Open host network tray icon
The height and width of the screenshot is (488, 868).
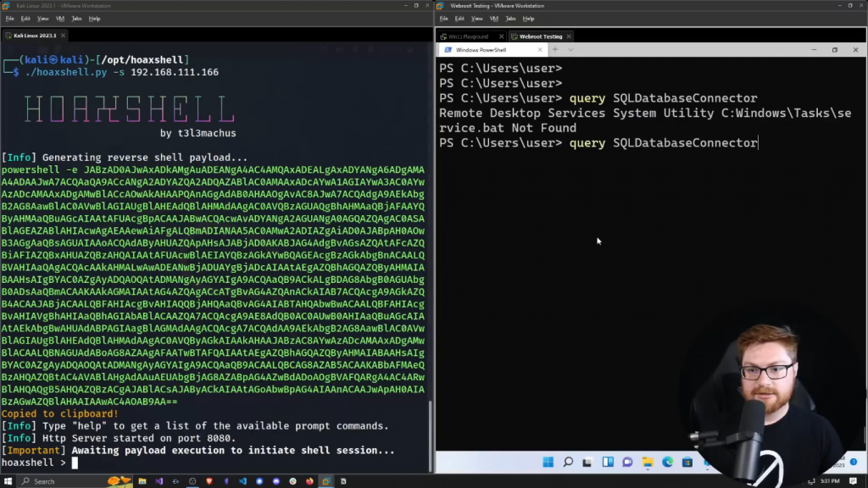click(x=811, y=481)
